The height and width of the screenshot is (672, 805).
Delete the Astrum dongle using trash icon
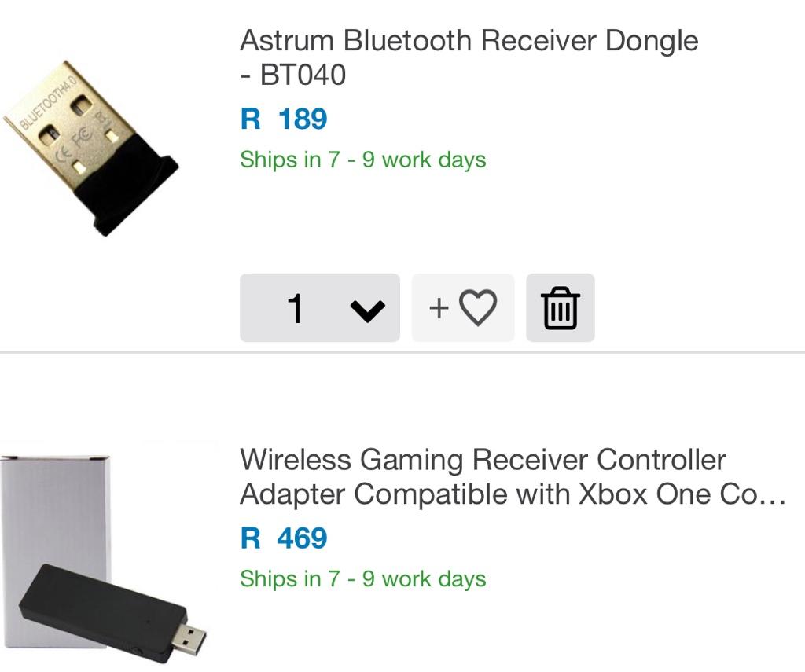pos(560,307)
